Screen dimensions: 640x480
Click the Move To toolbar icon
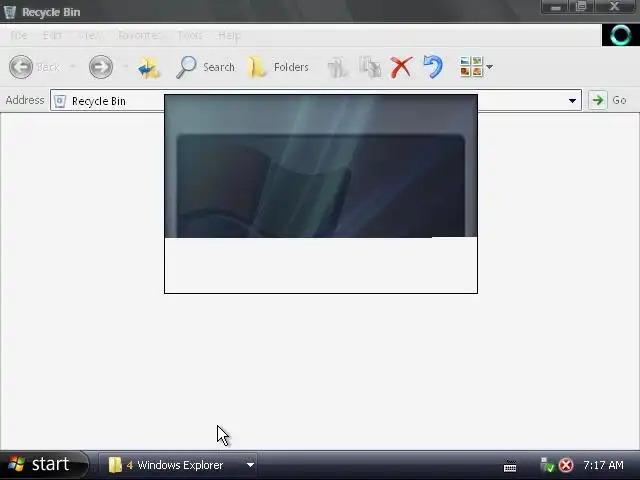[x=338, y=67]
